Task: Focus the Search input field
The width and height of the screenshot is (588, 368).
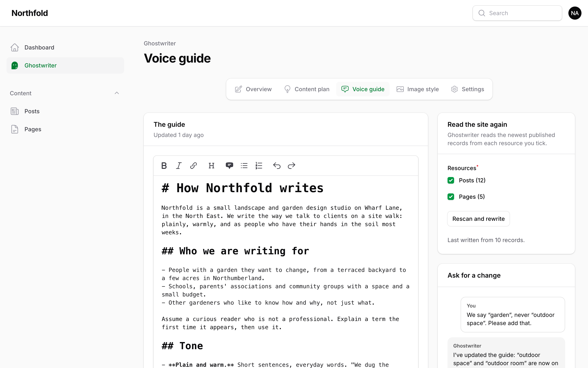Action: coord(517,13)
